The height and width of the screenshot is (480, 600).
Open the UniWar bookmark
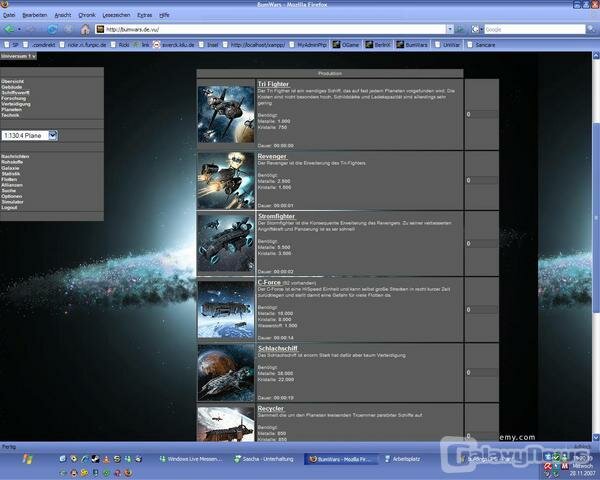[x=447, y=45]
